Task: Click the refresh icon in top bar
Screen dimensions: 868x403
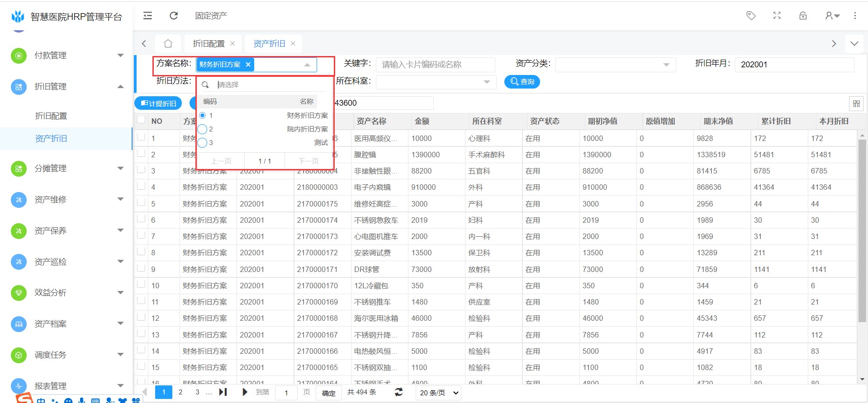Action: tap(174, 16)
